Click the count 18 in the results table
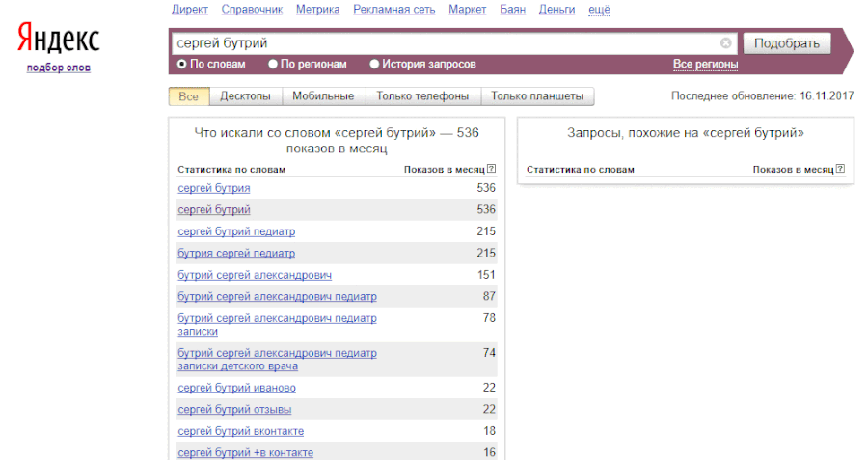868x460 pixels. click(489, 431)
